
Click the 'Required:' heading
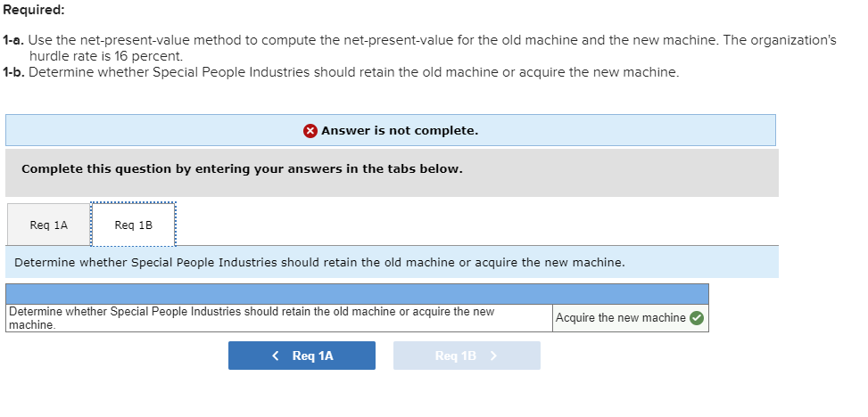[x=34, y=10]
